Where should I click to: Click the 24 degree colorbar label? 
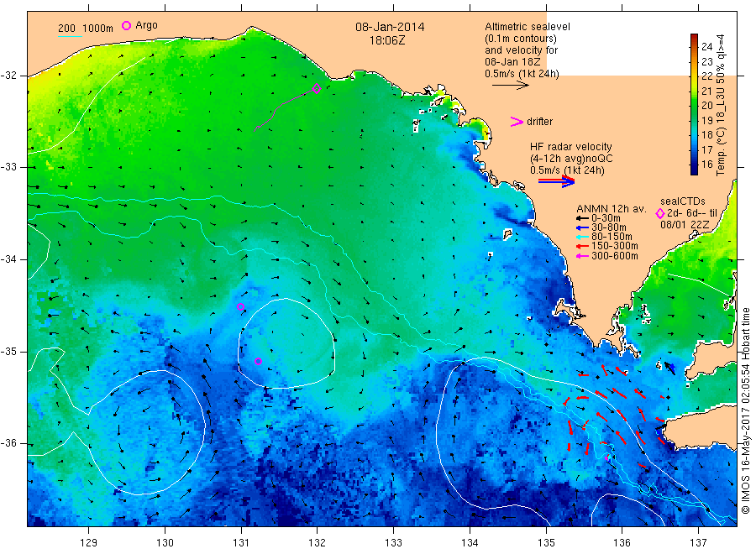coord(706,47)
